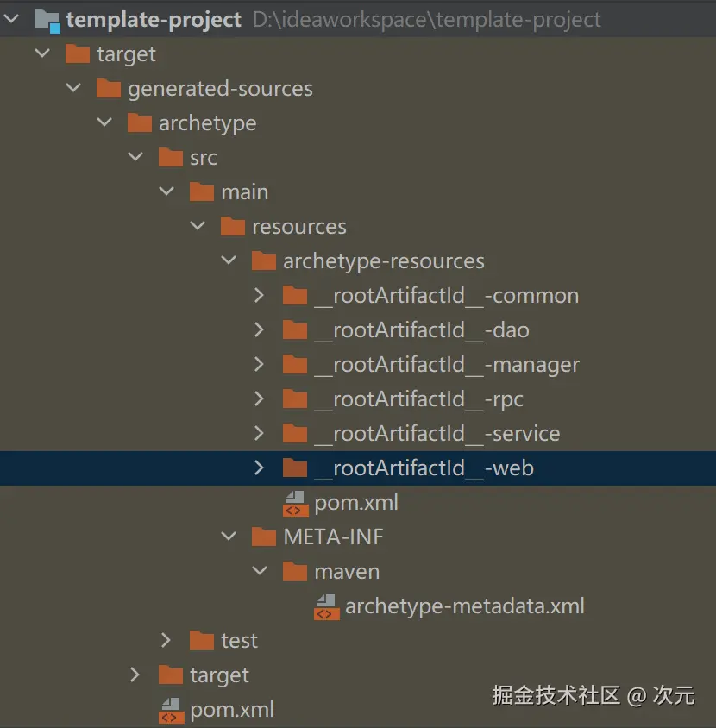Expand the test folder chevron
Screen dimensions: 716x728
166,640
